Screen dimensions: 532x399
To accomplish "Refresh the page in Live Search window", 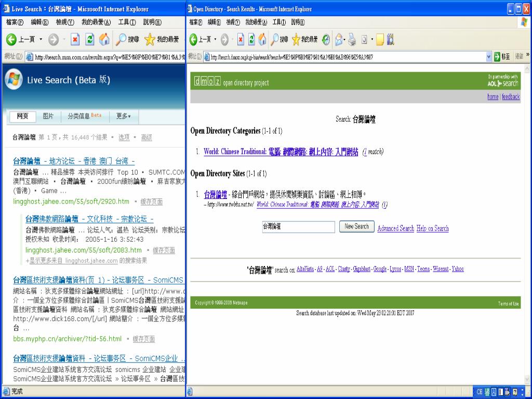I will coord(89,39).
